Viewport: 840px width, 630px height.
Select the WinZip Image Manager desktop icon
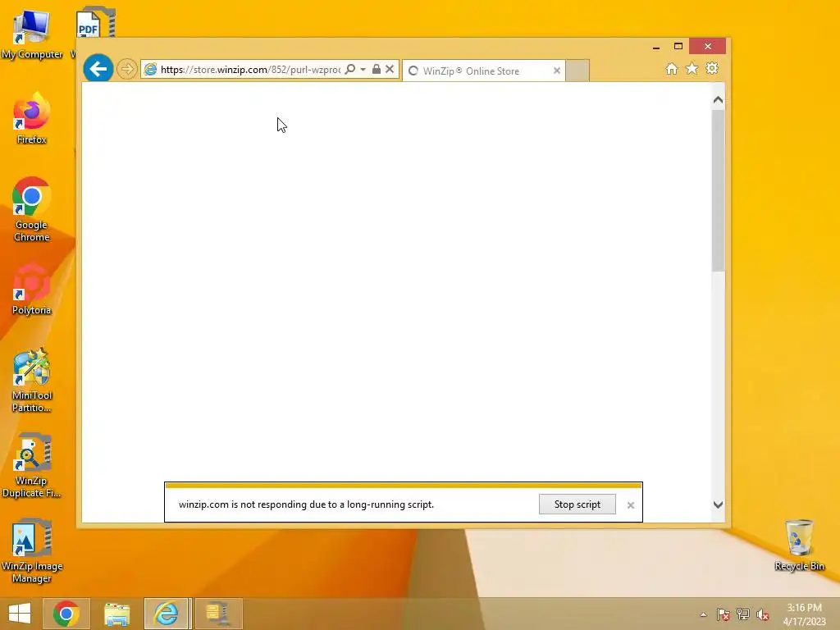point(32,550)
